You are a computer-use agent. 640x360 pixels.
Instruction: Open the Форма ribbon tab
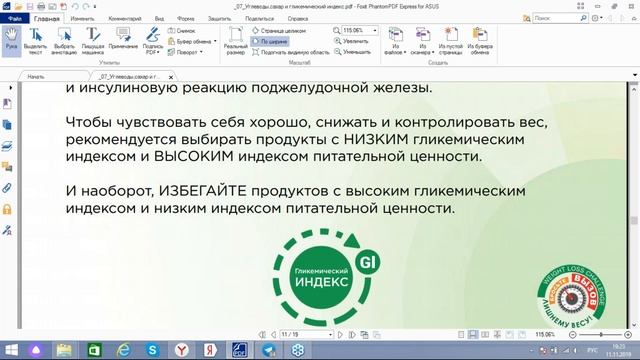(x=186, y=19)
